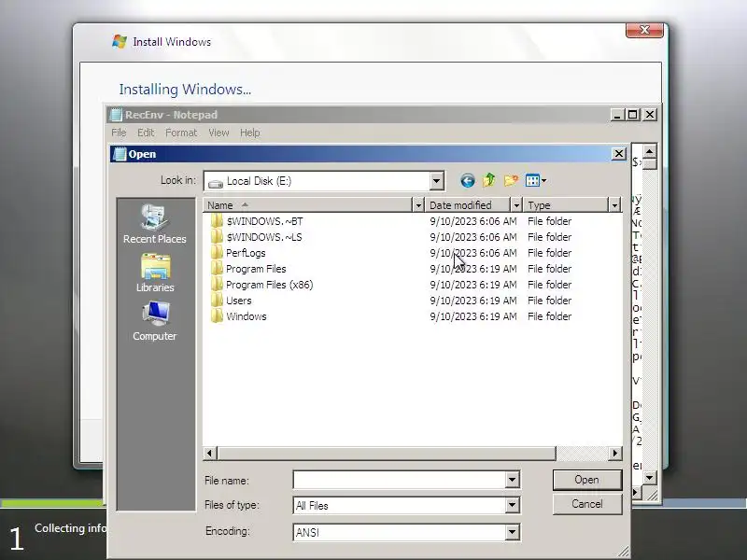747x560 pixels.
Task: Close the Open dialog
Action: point(618,154)
